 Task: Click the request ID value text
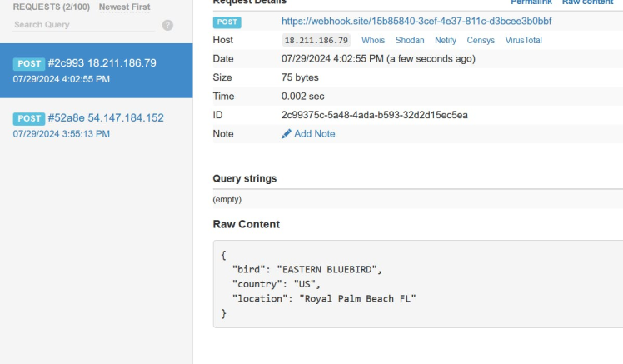pos(375,115)
